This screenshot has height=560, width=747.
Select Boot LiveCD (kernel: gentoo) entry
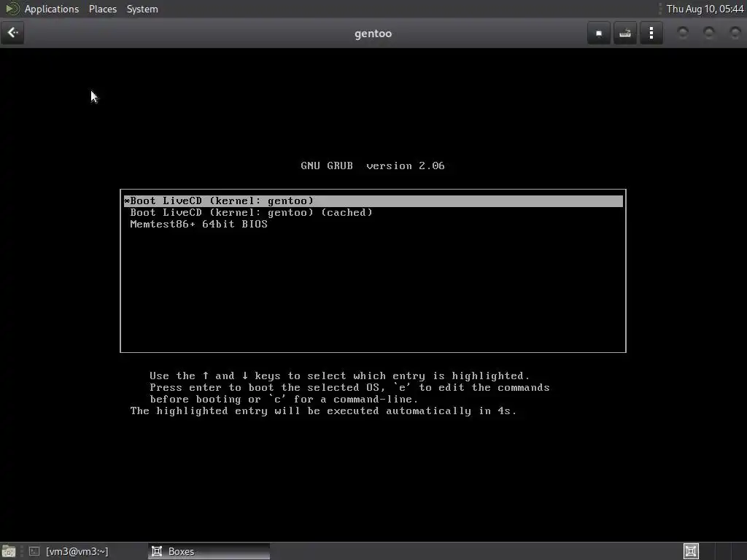(x=373, y=201)
